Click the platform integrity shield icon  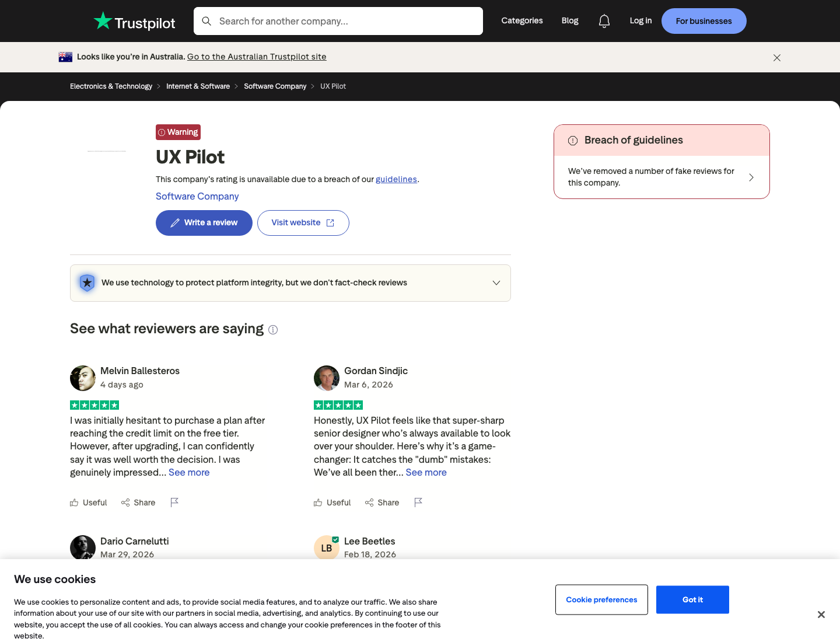[x=87, y=283]
